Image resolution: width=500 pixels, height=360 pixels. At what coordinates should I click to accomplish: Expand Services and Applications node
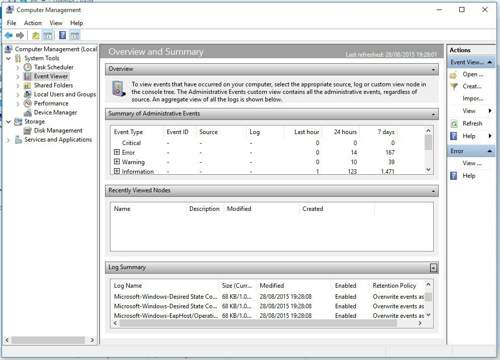[x=9, y=140]
